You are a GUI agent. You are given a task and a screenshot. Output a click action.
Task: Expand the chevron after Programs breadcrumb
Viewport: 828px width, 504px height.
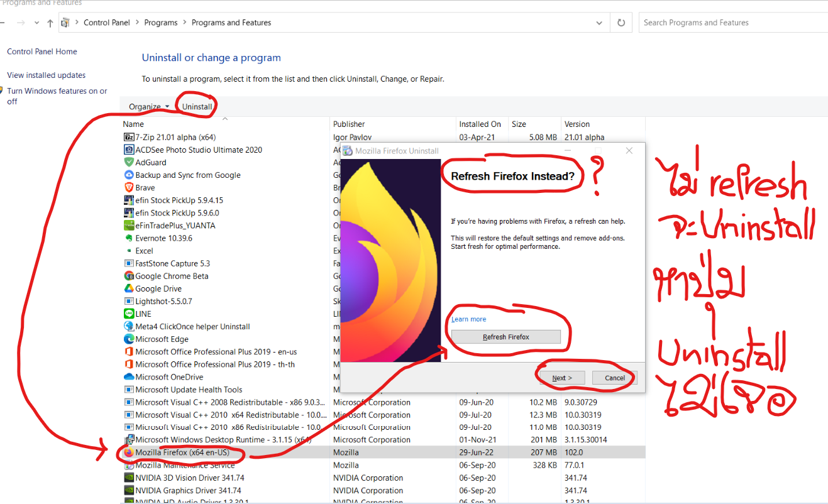click(185, 23)
